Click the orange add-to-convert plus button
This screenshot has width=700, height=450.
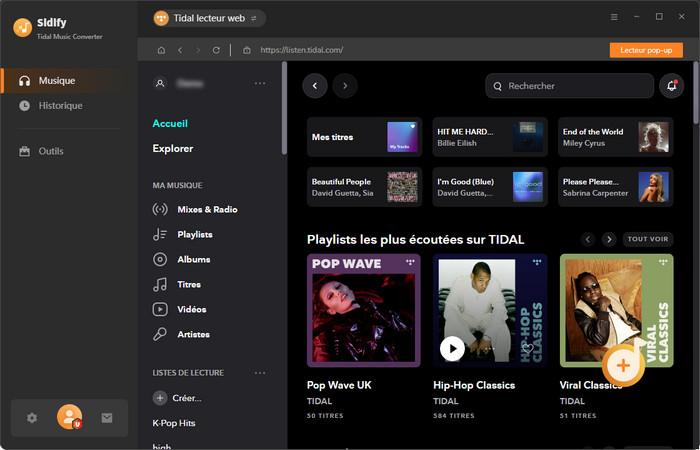(623, 365)
